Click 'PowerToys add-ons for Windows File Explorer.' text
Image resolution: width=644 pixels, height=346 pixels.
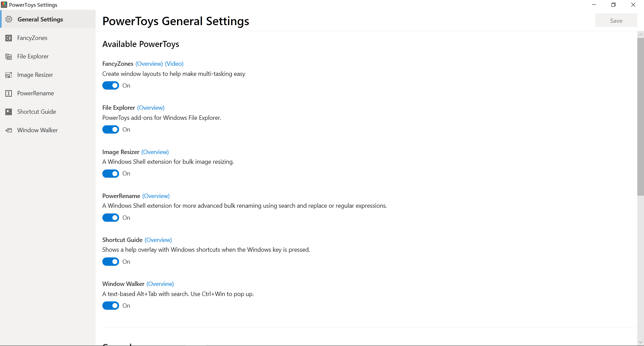pyautogui.click(x=162, y=118)
